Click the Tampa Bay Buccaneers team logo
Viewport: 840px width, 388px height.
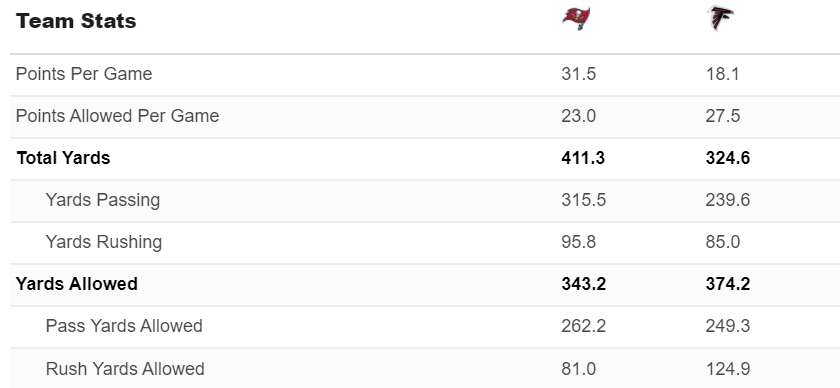tap(576, 18)
